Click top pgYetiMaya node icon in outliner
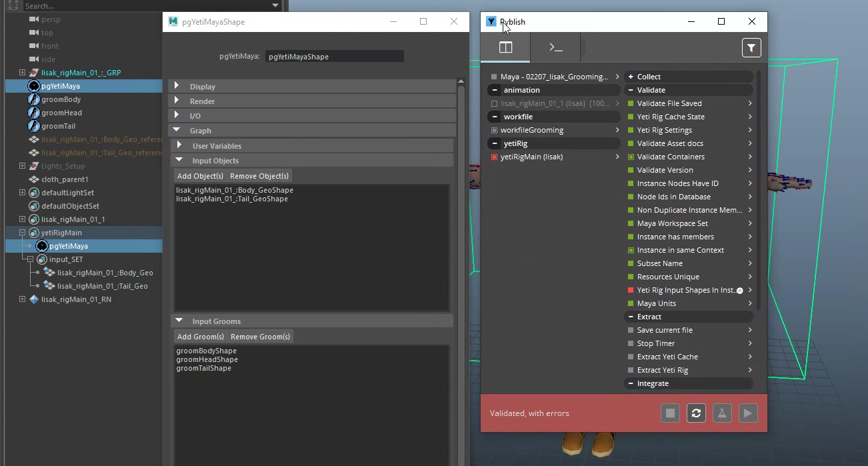This screenshot has height=466, width=868. [34, 86]
